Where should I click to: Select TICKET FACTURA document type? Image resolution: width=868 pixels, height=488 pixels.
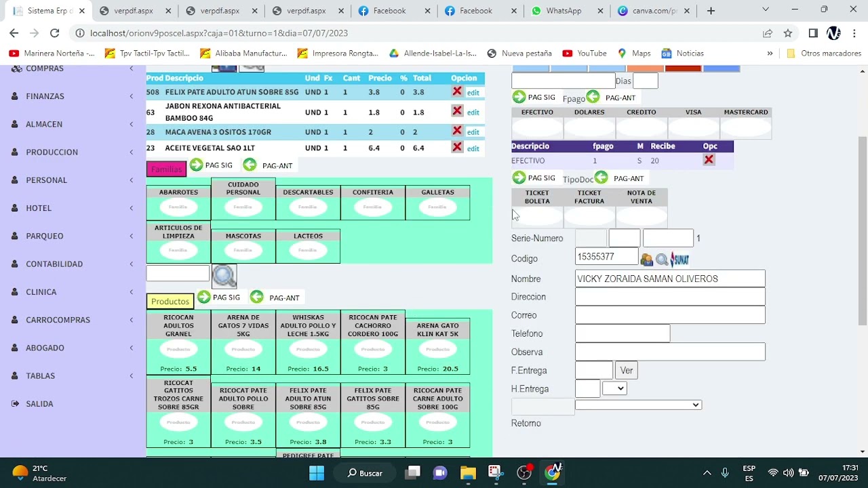pyautogui.click(x=589, y=207)
